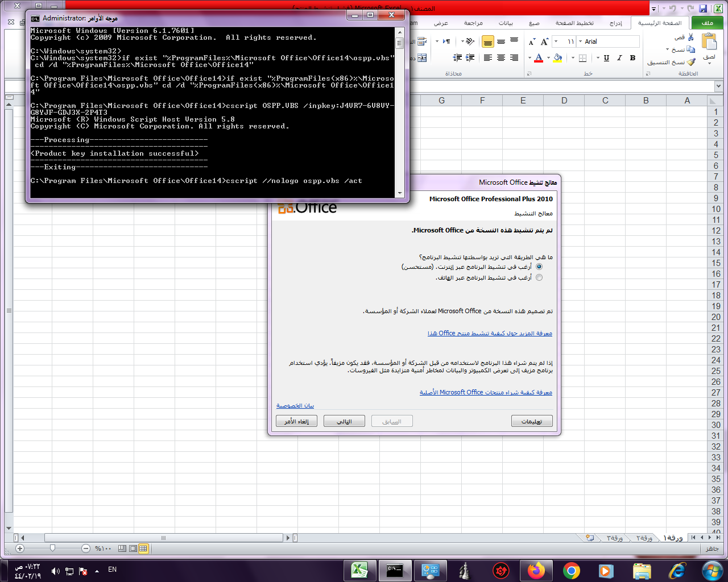Image resolution: width=728 pixels, height=582 pixels.
Task: Click the Paste clipboard icon in Excel ribbon
Action: pos(709,41)
